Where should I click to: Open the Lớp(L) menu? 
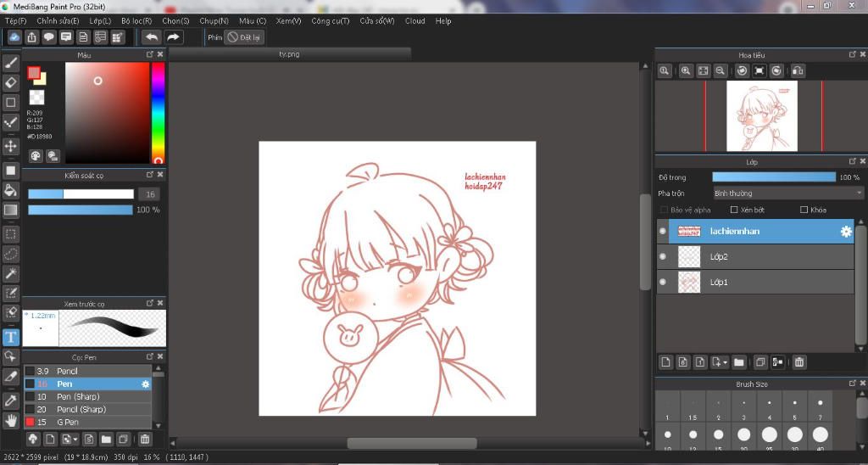100,21
